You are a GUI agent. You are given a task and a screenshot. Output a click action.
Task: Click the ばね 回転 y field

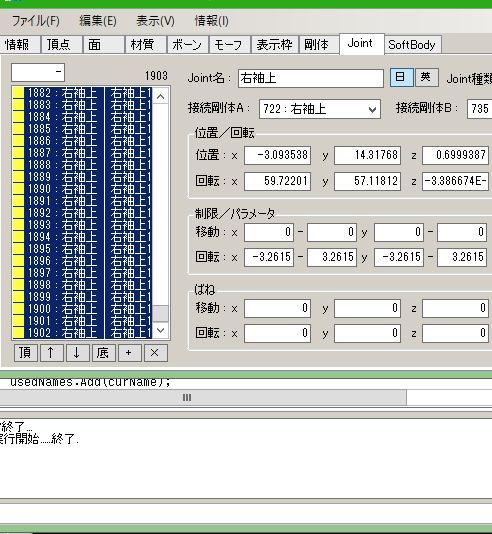(x=367, y=333)
